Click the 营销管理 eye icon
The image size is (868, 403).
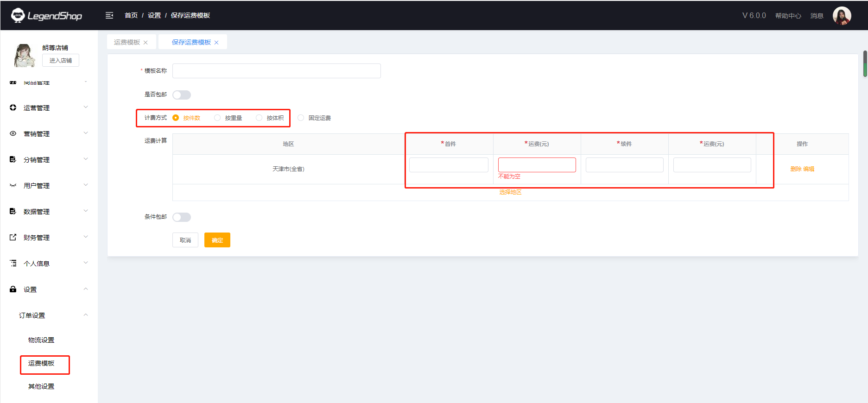[x=13, y=133]
